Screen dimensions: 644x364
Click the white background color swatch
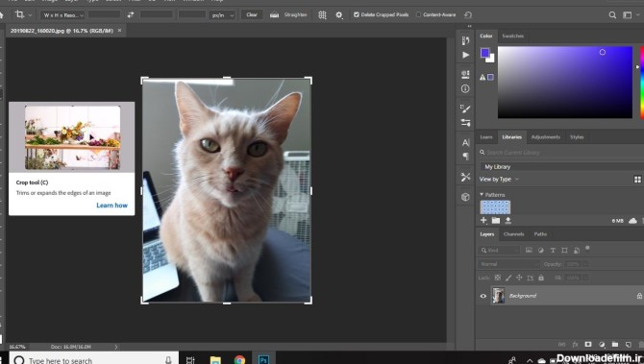click(491, 59)
